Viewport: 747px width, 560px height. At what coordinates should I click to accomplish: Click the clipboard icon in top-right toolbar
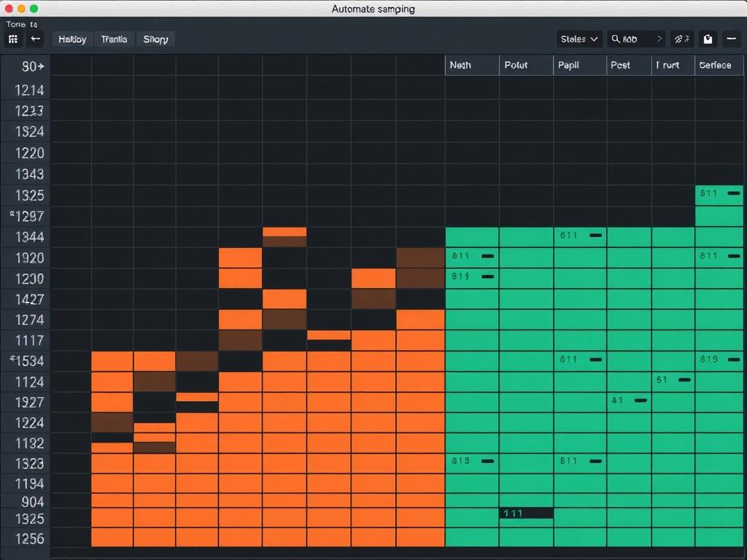[707, 39]
